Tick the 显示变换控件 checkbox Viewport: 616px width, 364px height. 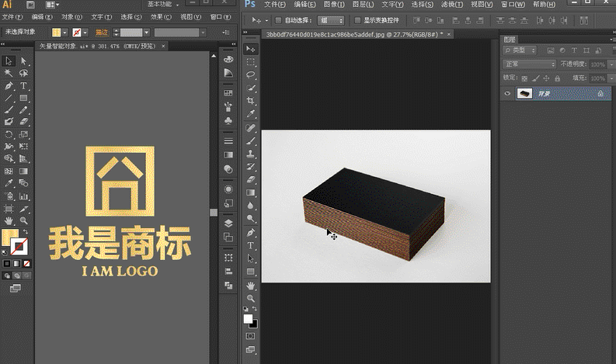coord(357,20)
